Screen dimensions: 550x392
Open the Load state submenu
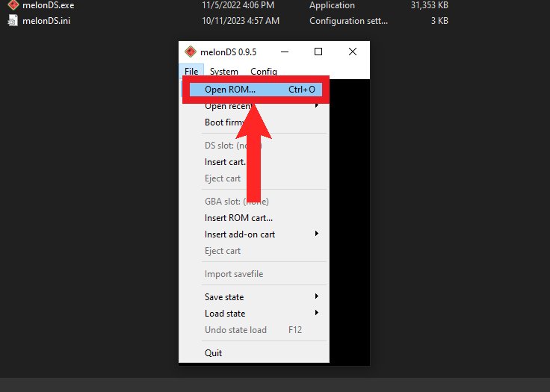click(x=254, y=314)
